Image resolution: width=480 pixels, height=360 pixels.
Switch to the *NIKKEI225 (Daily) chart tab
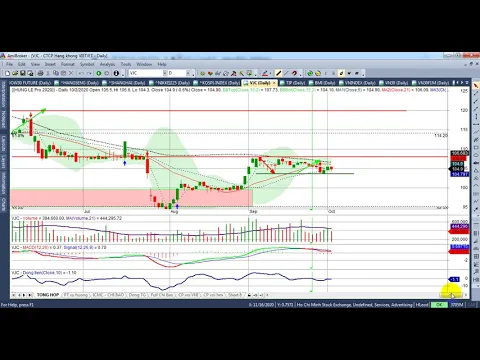pyautogui.click(x=169, y=83)
